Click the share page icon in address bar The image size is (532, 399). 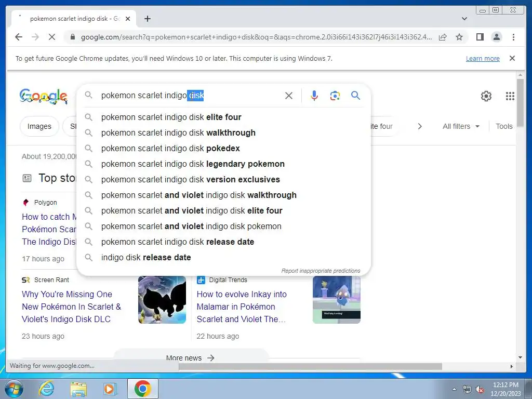pos(443,37)
